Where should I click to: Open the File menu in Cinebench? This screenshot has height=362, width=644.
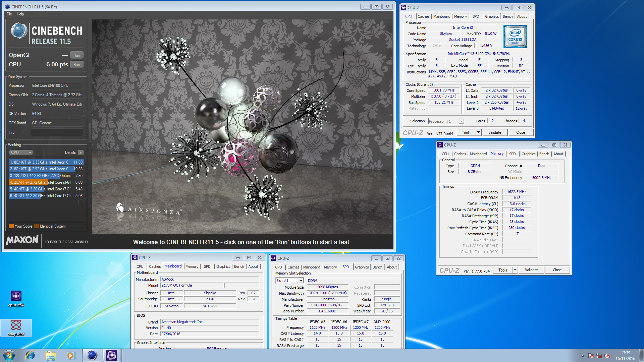coord(9,14)
